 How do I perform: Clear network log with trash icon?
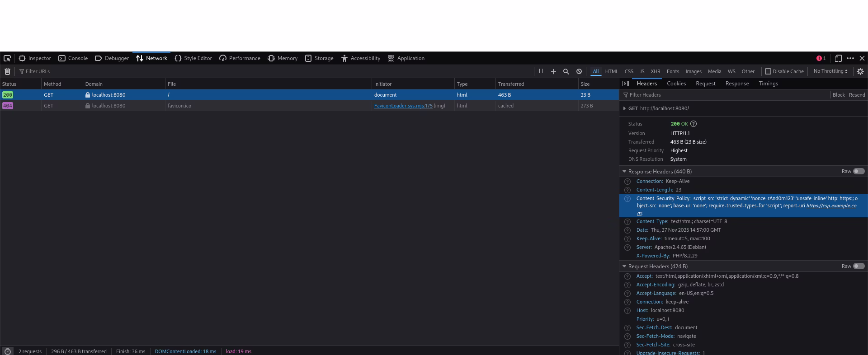[8, 71]
